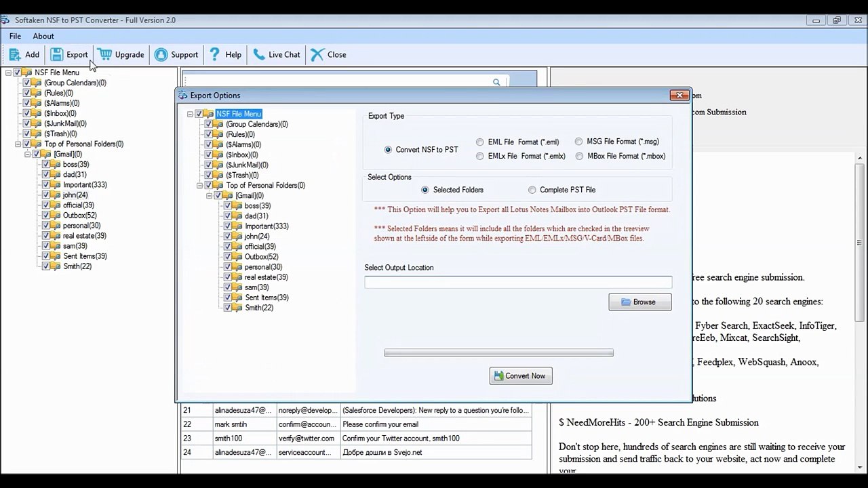
Task: Click the Export disk icon
Action: tap(57, 55)
